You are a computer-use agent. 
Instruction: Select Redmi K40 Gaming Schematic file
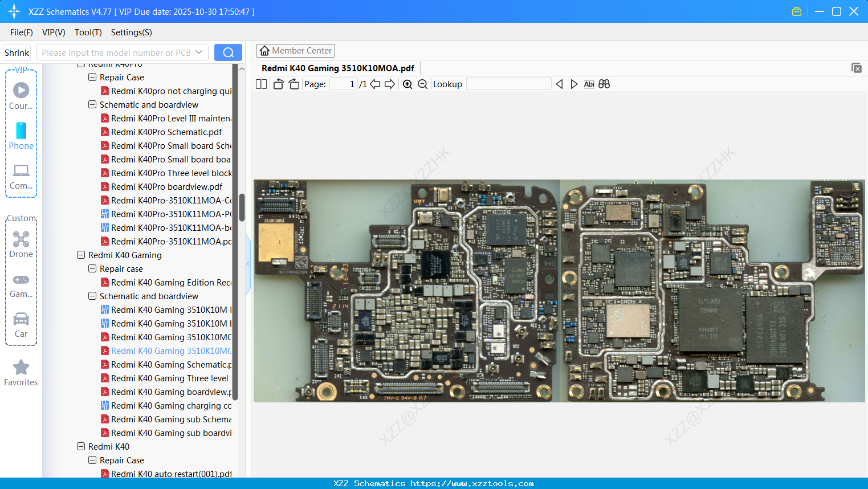[171, 365]
